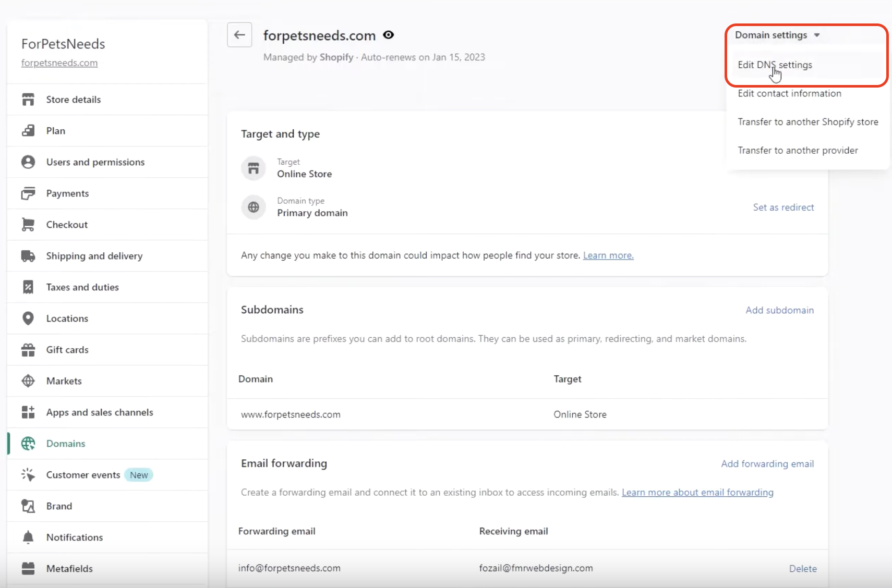Open Markets settings
This screenshot has width=892, height=588.
pyautogui.click(x=107, y=381)
